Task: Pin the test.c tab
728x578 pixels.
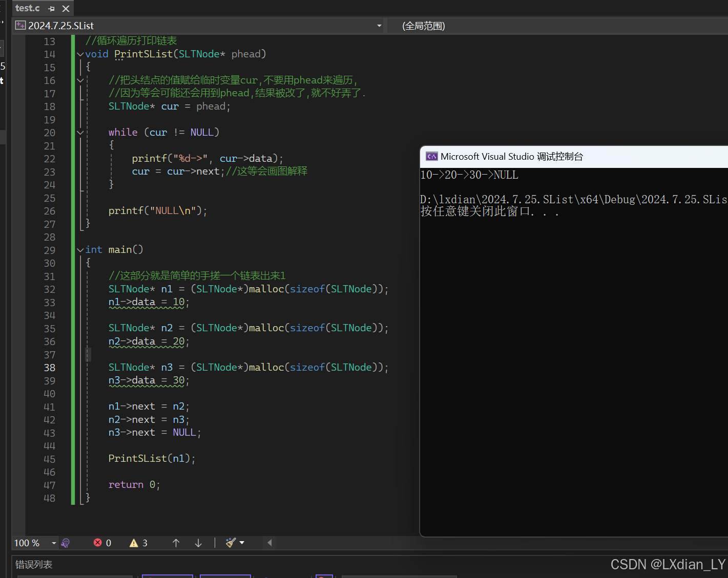Action: pos(51,9)
